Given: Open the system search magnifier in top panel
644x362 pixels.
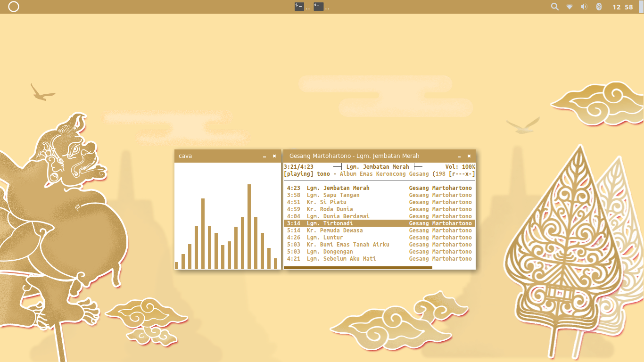Looking at the screenshot, I should (554, 7).
